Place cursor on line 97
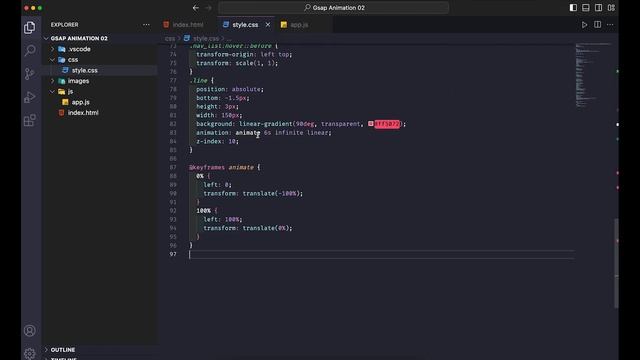Viewport: 640px width, 360px height. point(381,254)
